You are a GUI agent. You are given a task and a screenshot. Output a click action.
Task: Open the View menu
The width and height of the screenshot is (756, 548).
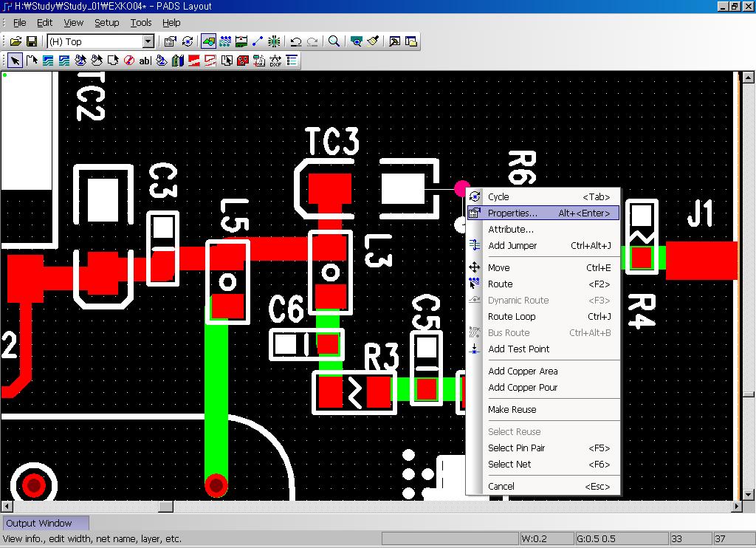[74, 23]
